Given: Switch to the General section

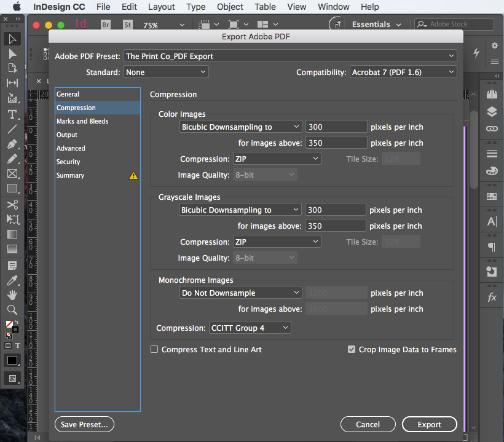Looking at the screenshot, I should (98, 94).
